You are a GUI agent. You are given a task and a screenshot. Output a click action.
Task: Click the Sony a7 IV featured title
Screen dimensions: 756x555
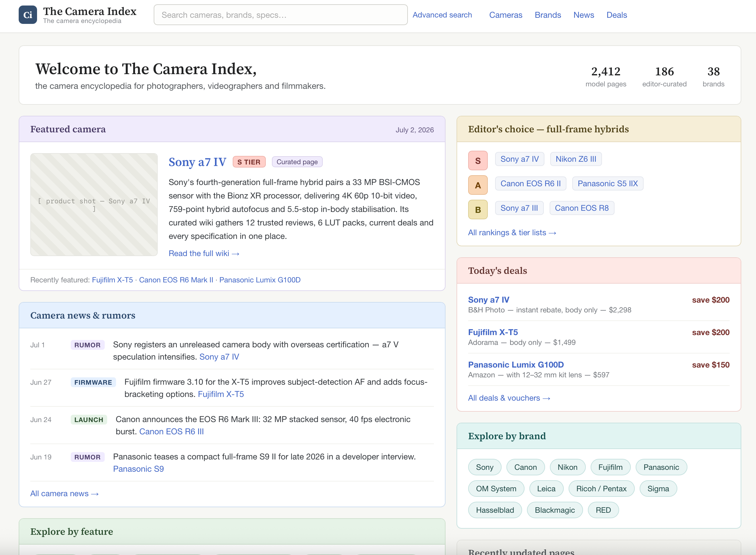[x=197, y=162]
